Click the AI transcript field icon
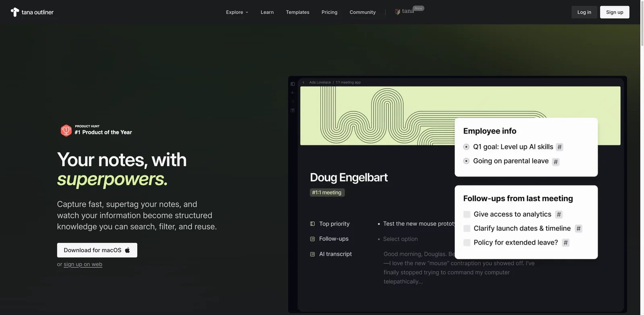This screenshot has height=315, width=644. coord(312,254)
